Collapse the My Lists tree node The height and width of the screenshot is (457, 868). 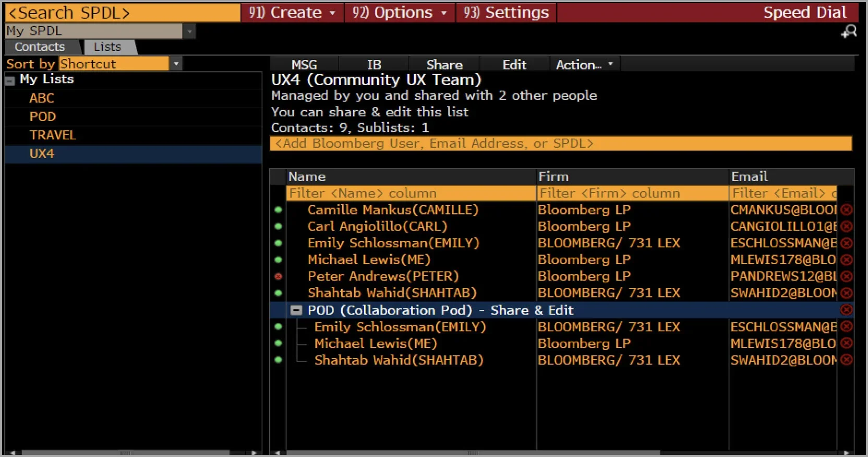click(10, 81)
